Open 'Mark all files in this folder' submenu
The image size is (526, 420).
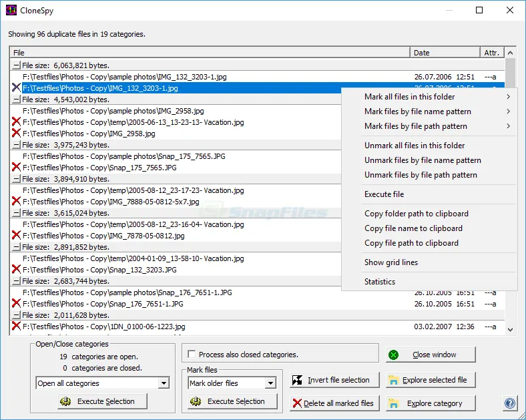pyautogui.click(x=429, y=97)
